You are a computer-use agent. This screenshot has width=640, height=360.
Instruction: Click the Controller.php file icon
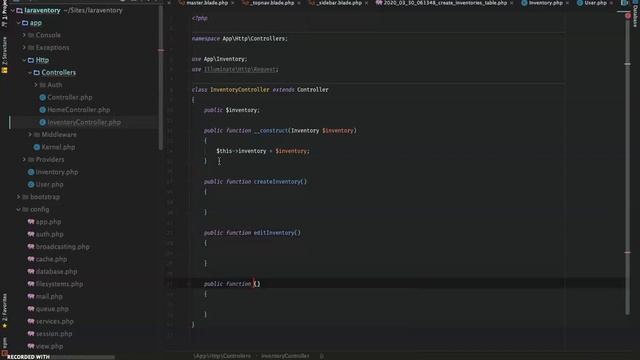pyautogui.click(x=42, y=98)
